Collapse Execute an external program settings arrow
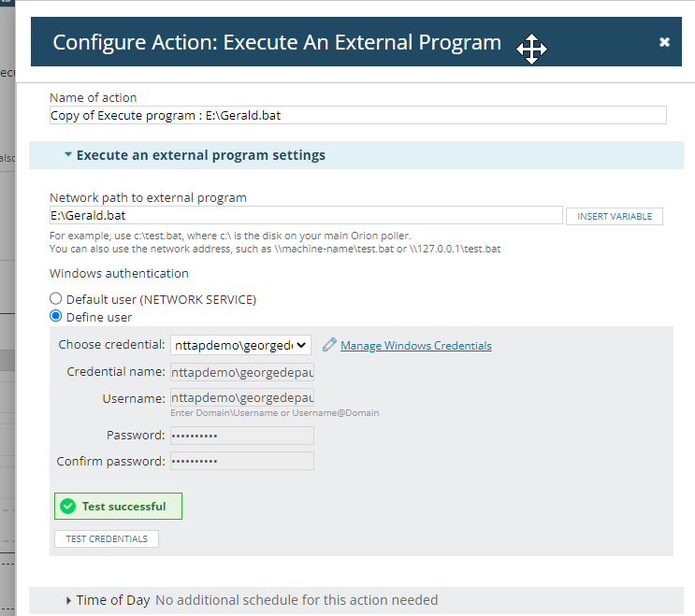695x616 pixels. 68,155
